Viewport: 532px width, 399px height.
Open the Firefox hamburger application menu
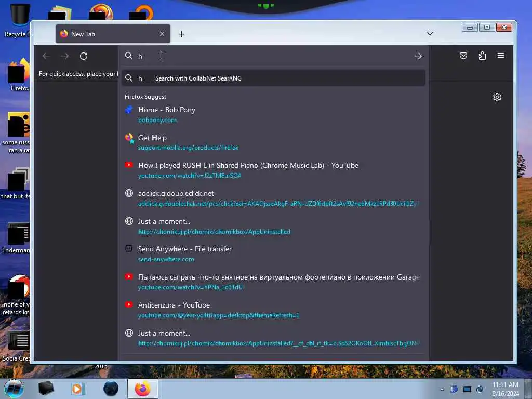[x=501, y=56]
